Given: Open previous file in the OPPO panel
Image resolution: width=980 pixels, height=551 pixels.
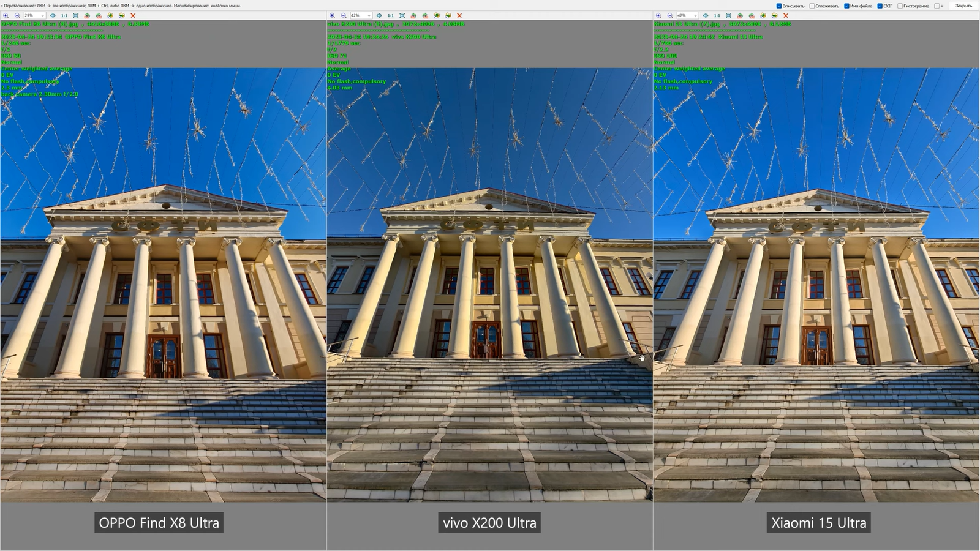Looking at the screenshot, I should point(110,15).
